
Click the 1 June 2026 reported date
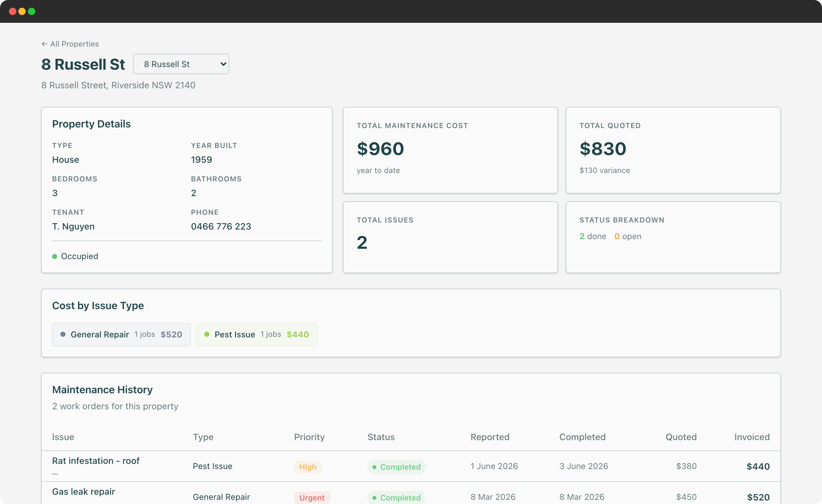coord(494,466)
